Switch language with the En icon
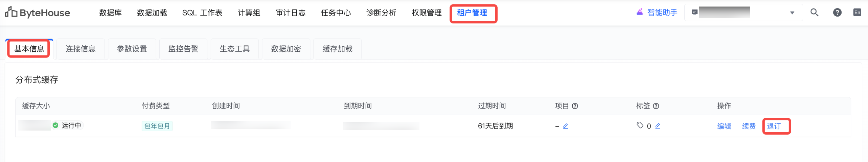This screenshot has height=162, width=868. (857, 13)
